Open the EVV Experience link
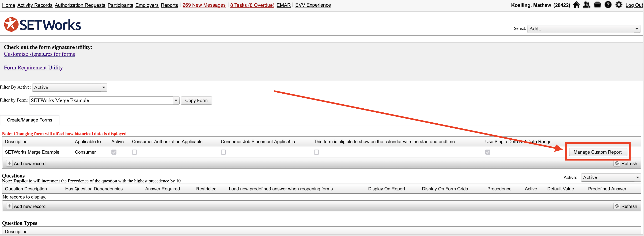The height and width of the screenshot is (236, 644). [313, 5]
